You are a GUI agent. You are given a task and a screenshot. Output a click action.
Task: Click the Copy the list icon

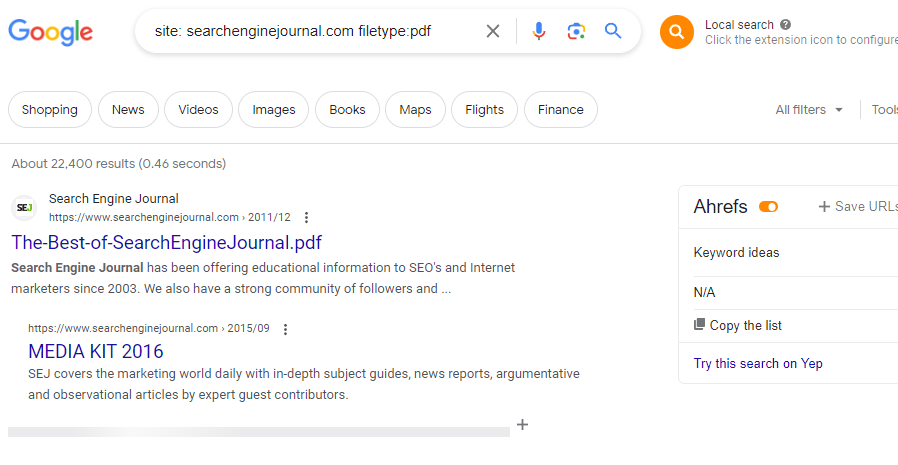pos(699,325)
